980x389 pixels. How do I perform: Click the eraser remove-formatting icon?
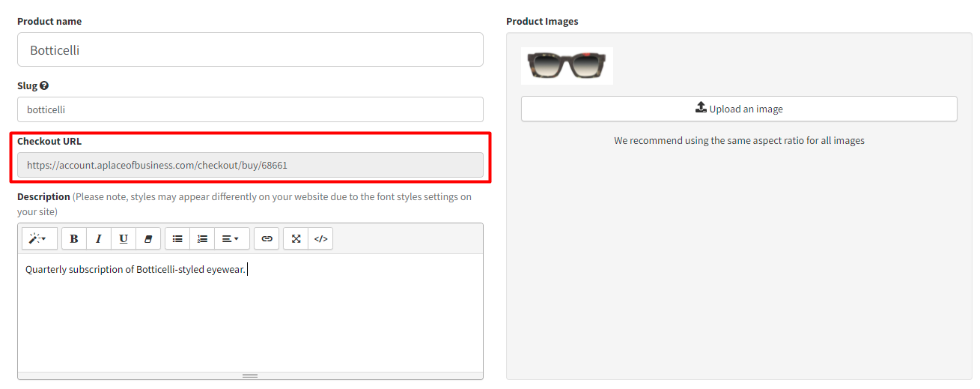(x=148, y=238)
